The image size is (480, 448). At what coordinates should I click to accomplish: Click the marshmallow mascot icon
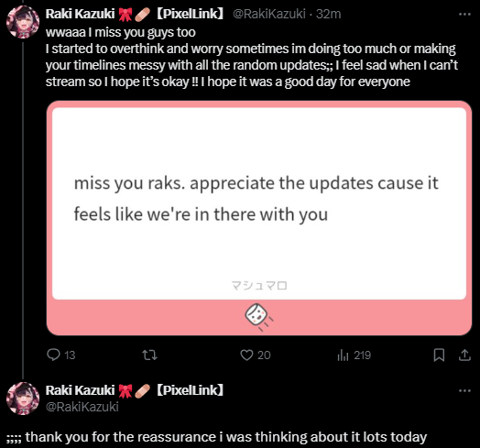[x=259, y=317]
